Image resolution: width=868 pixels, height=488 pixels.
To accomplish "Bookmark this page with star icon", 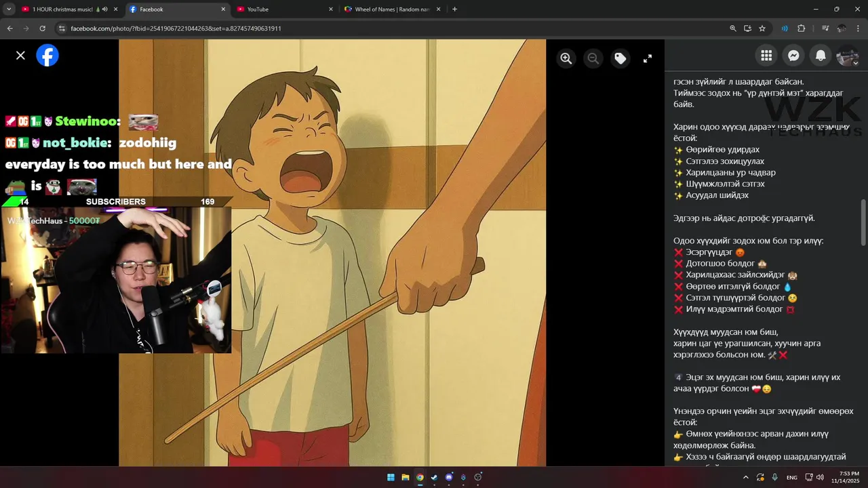I will [x=762, y=28].
